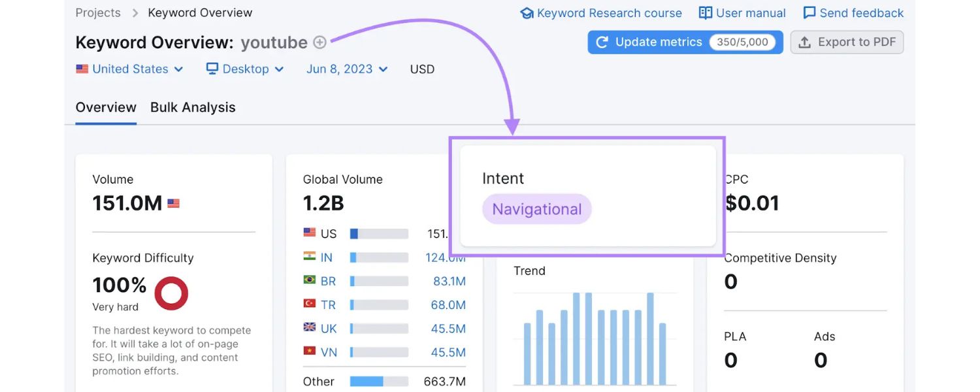The width and height of the screenshot is (980, 392).
Task: Click the export arrow icon on Export to PDF
Action: (x=805, y=42)
